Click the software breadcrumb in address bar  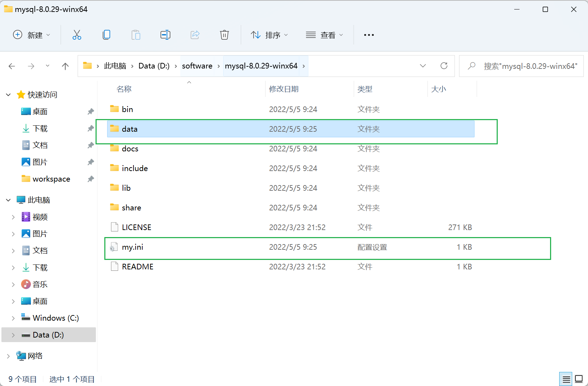[x=197, y=66]
